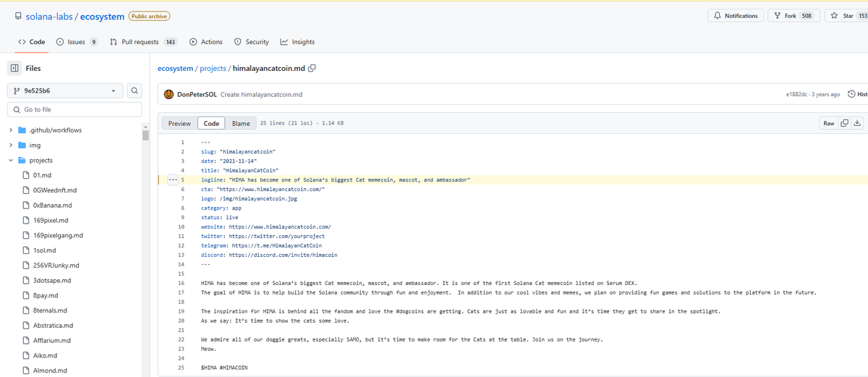Switch to Preview view
This screenshot has width=868, height=377.
pyautogui.click(x=179, y=123)
